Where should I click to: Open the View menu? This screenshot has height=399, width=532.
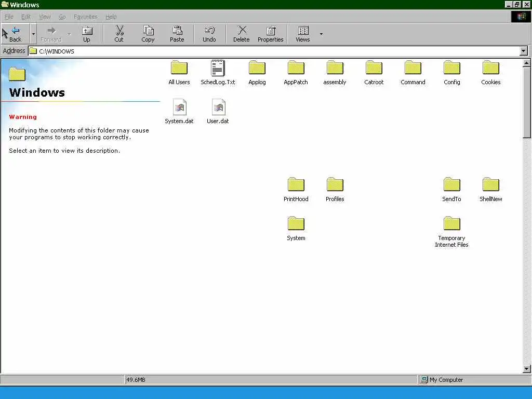45,17
